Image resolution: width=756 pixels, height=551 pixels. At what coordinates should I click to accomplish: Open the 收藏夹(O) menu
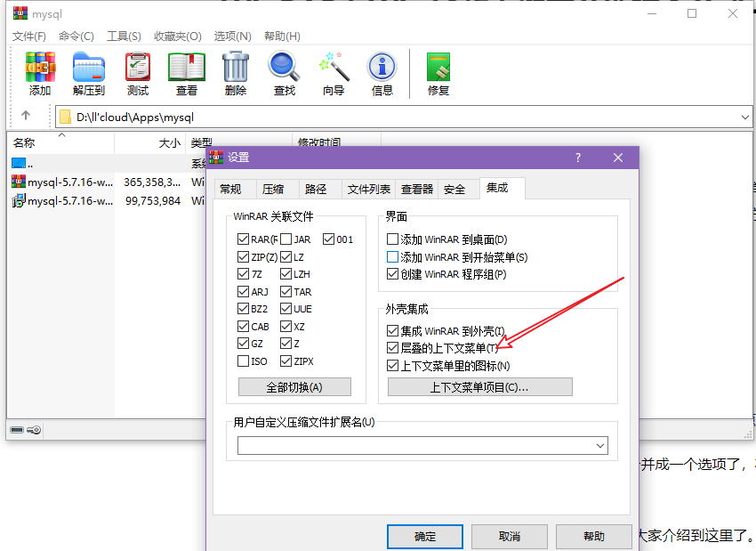click(x=177, y=36)
